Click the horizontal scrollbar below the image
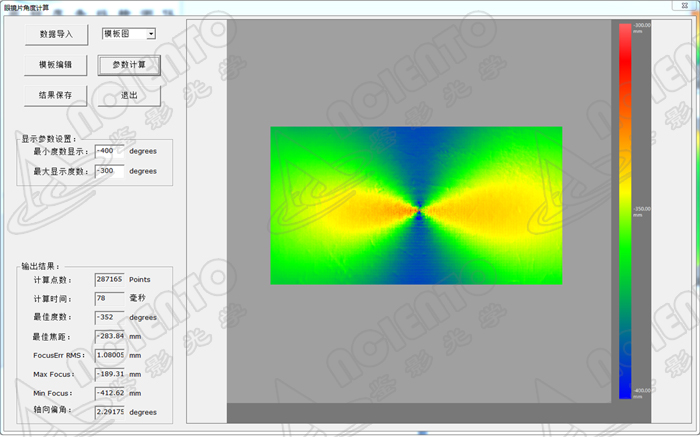 [420, 413]
